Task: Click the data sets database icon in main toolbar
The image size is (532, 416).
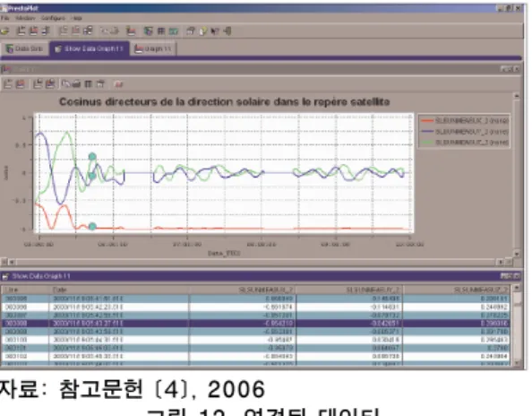Action: 148,31
